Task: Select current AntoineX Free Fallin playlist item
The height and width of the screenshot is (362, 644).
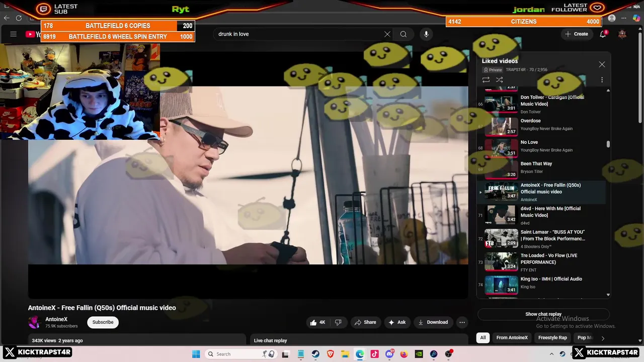Action: click(x=541, y=192)
